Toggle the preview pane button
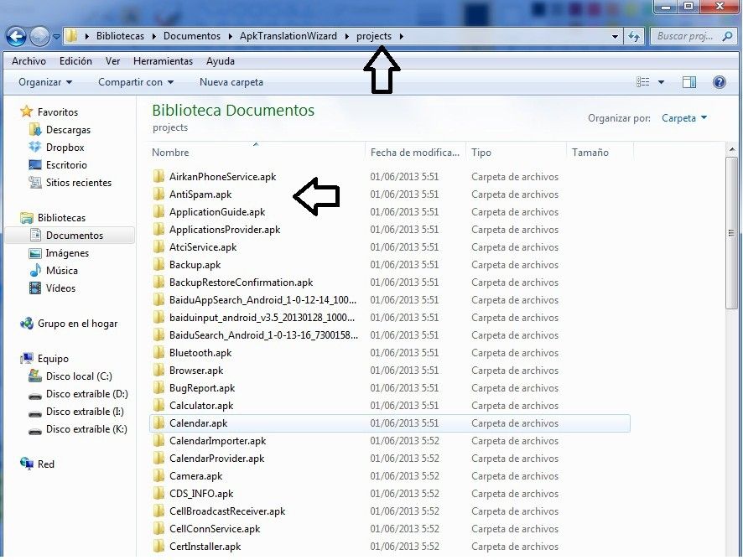Screen dimensions: 743x560 [689, 82]
